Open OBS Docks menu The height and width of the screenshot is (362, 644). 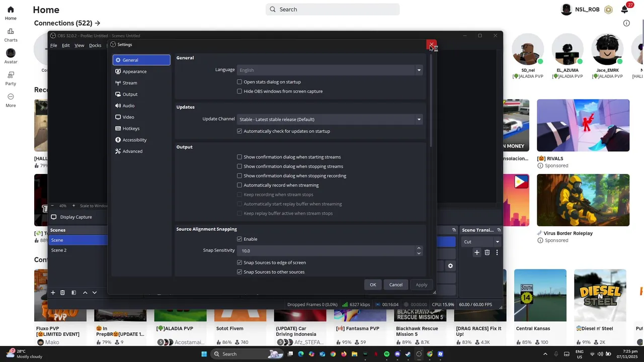click(95, 45)
